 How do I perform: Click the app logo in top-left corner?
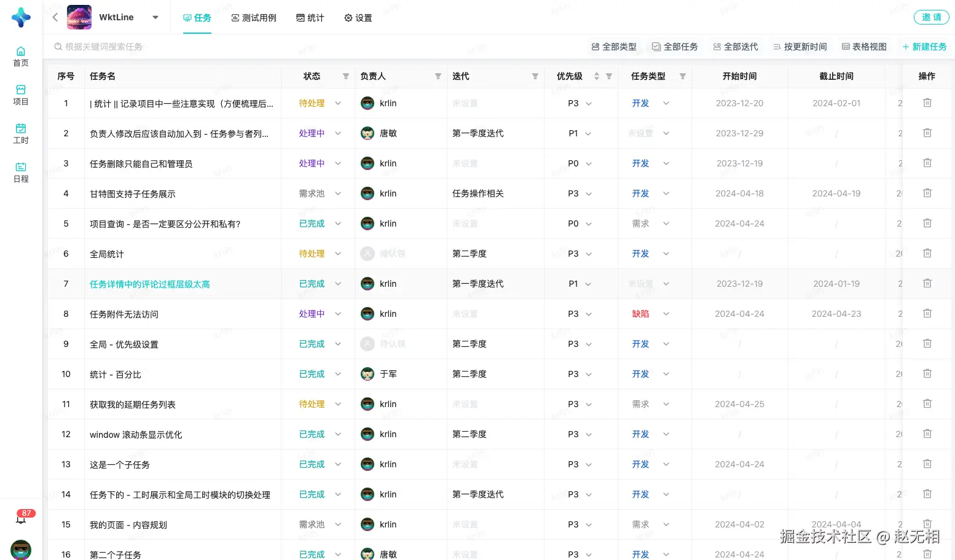21,17
